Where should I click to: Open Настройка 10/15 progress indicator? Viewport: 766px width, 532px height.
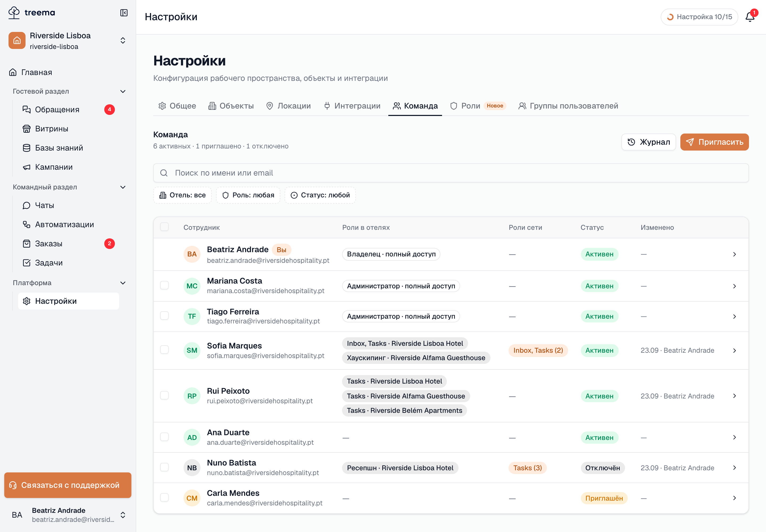point(699,17)
